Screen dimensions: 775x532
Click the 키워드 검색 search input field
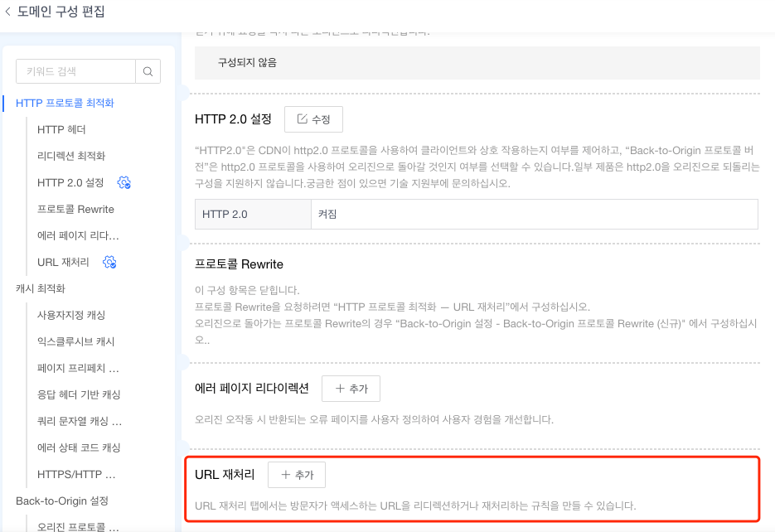point(75,71)
